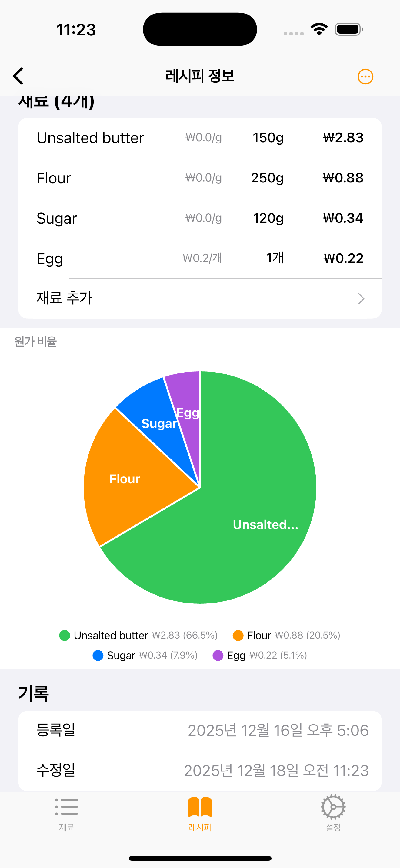Screen dimensions: 400x868
Task: Tap the green Unsalted butter legend dot
Action: pos(65,636)
